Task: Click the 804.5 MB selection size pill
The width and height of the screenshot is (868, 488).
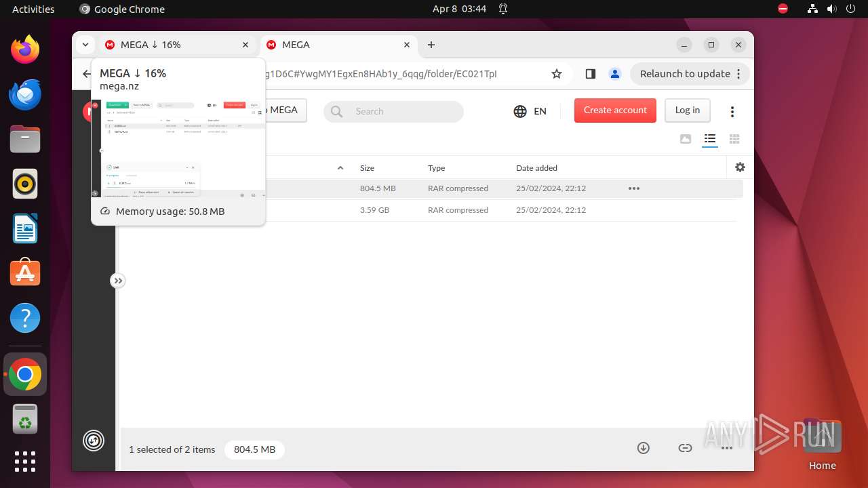Action: [x=254, y=449]
